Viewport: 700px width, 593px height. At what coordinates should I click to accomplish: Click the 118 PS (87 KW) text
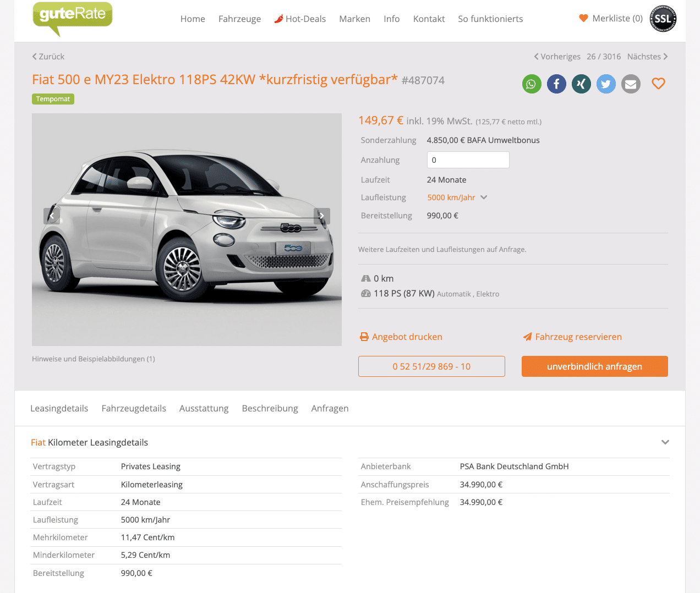coord(404,294)
